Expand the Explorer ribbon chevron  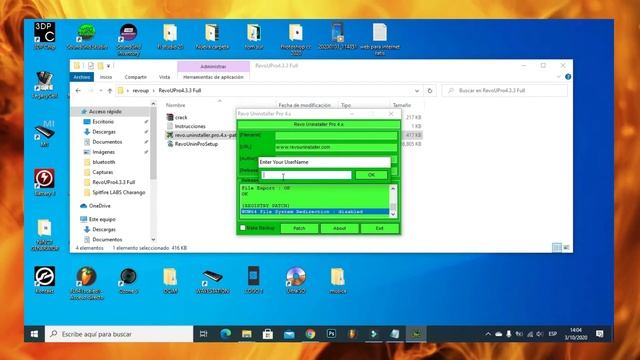(x=558, y=77)
